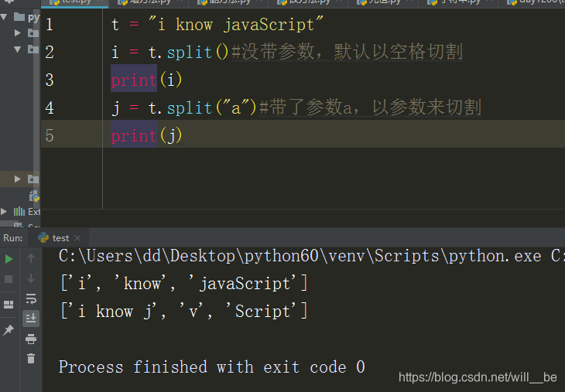The height and width of the screenshot is (392, 565).
Task: Select Ext libraries tree label
Action: (x=34, y=212)
